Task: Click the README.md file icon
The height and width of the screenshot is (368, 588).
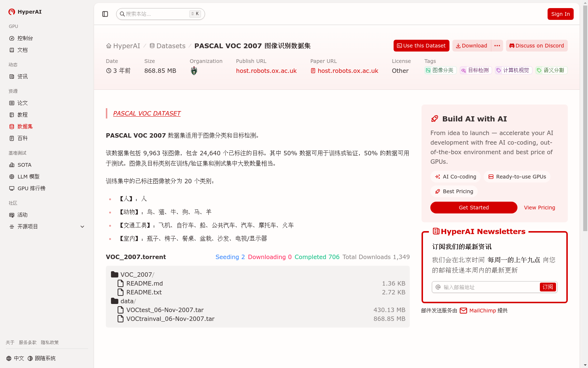Action: click(121, 283)
